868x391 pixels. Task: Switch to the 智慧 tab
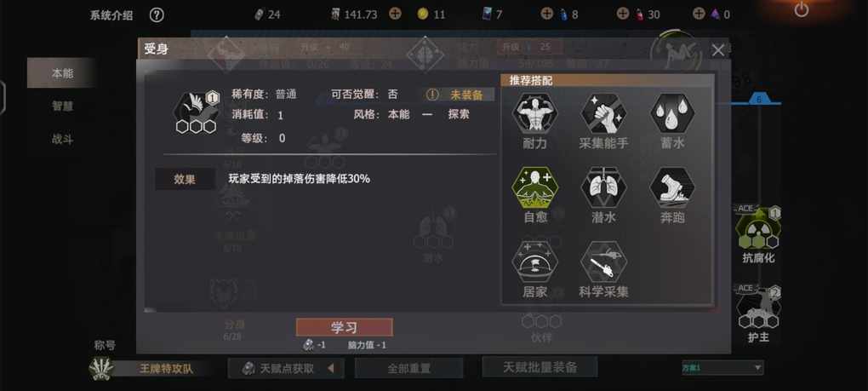point(62,106)
